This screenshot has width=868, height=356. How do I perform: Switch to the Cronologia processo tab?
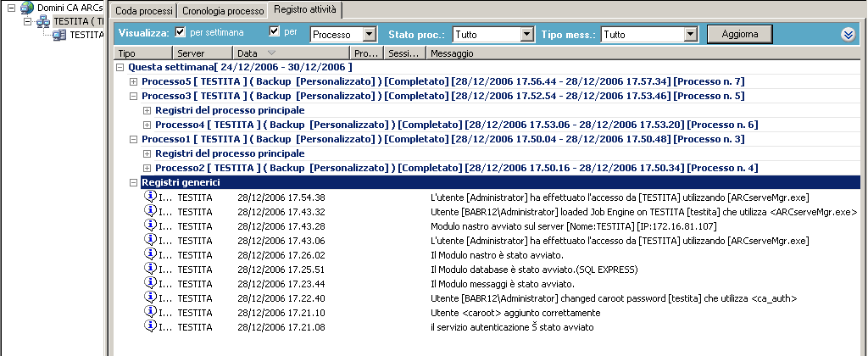pyautogui.click(x=223, y=10)
